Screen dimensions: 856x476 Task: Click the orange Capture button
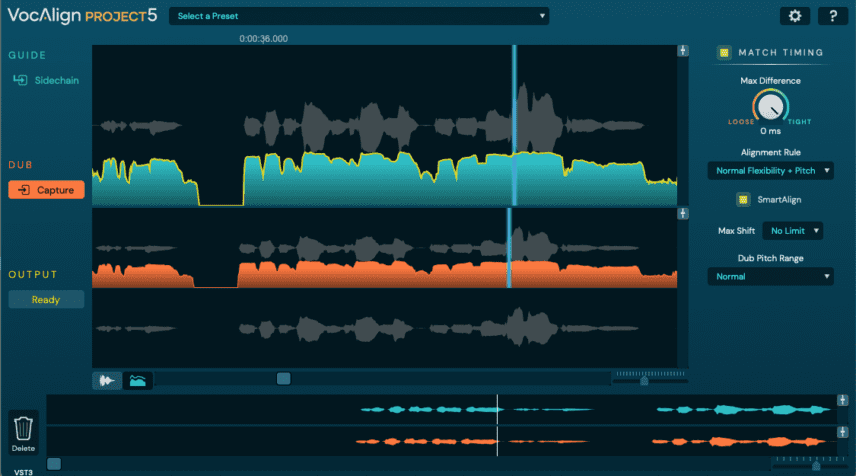click(x=46, y=189)
